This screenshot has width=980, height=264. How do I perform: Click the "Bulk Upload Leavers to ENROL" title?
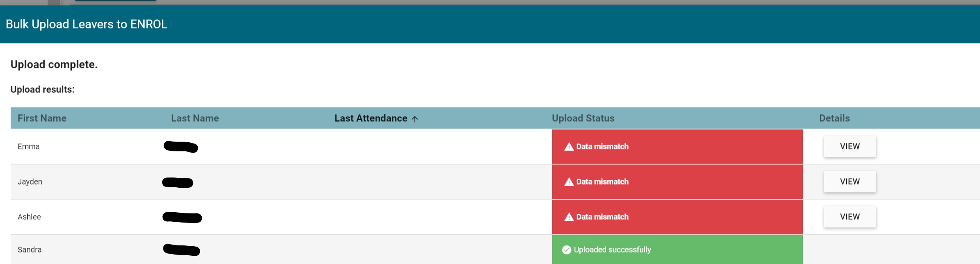pyautogui.click(x=86, y=25)
